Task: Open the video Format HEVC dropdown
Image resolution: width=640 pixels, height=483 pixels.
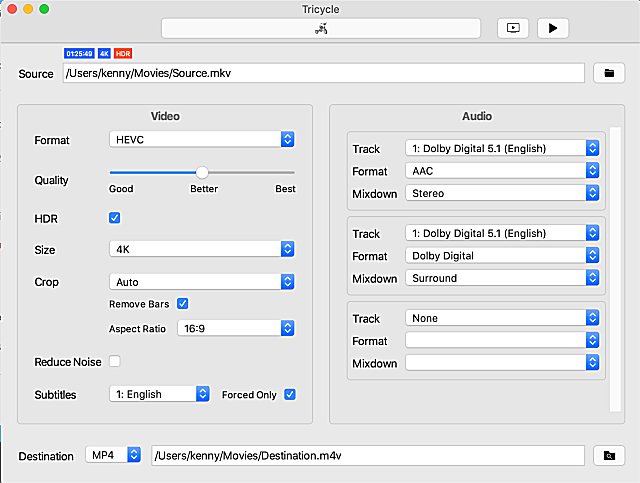Action: pyautogui.click(x=202, y=140)
